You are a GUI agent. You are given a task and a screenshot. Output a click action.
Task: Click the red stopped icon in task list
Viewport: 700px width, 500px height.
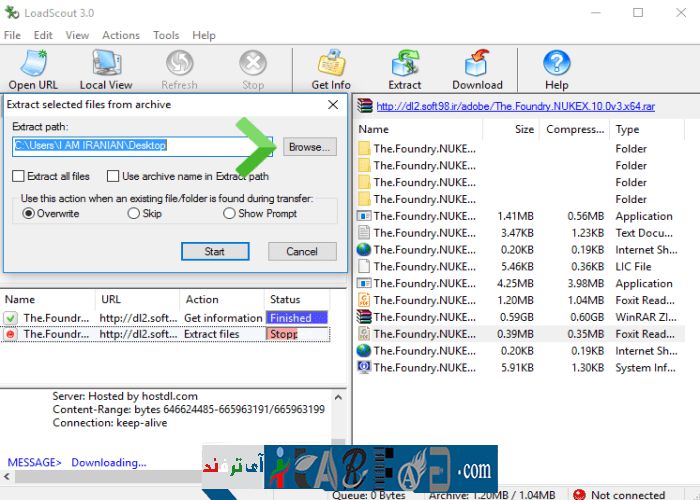click(11, 334)
